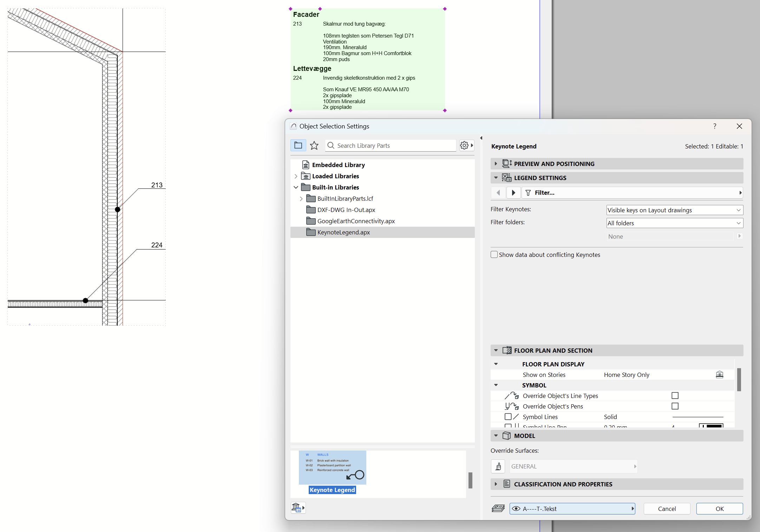Click the favorites star icon

pyautogui.click(x=314, y=145)
